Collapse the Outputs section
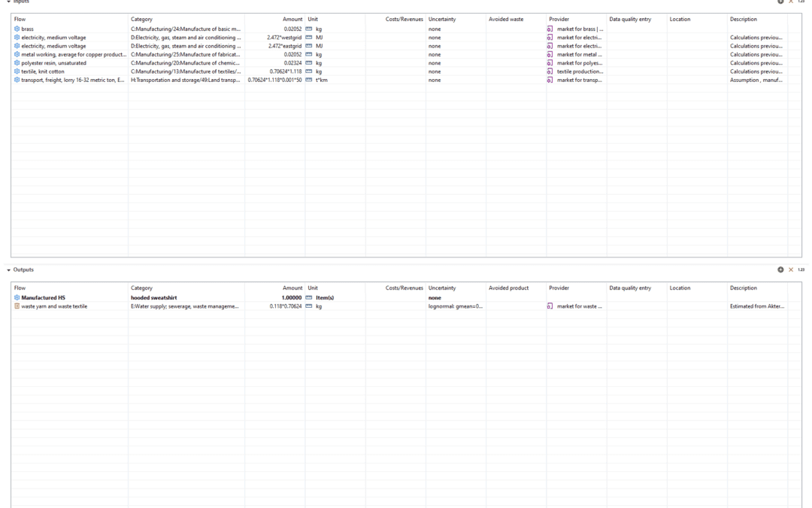The width and height of the screenshot is (812, 508). (8, 269)
